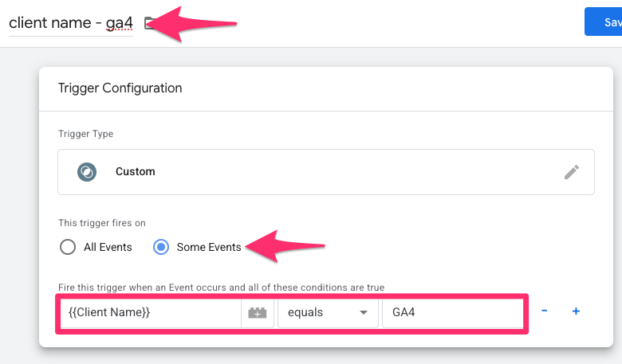This screenshot has height=364, width=622.
Task: Select the Some Events radio button
Action: (161, 247)
